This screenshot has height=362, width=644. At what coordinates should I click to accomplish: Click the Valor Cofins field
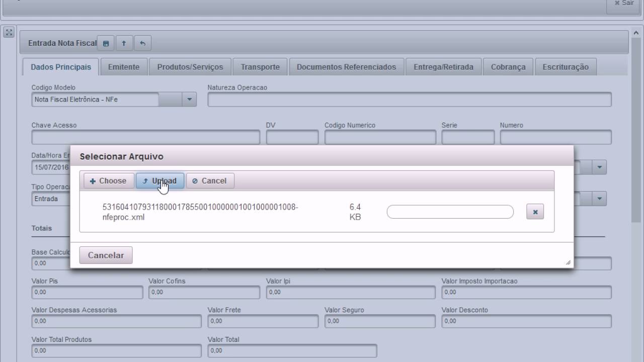point(204,292)
